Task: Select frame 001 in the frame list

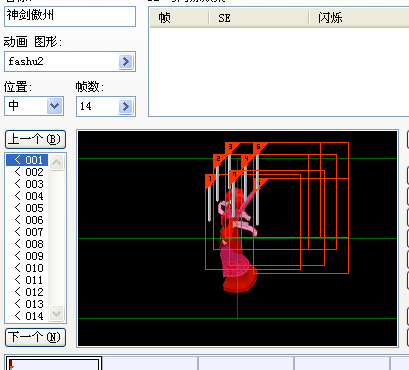Action: click(x=27, y=160)
